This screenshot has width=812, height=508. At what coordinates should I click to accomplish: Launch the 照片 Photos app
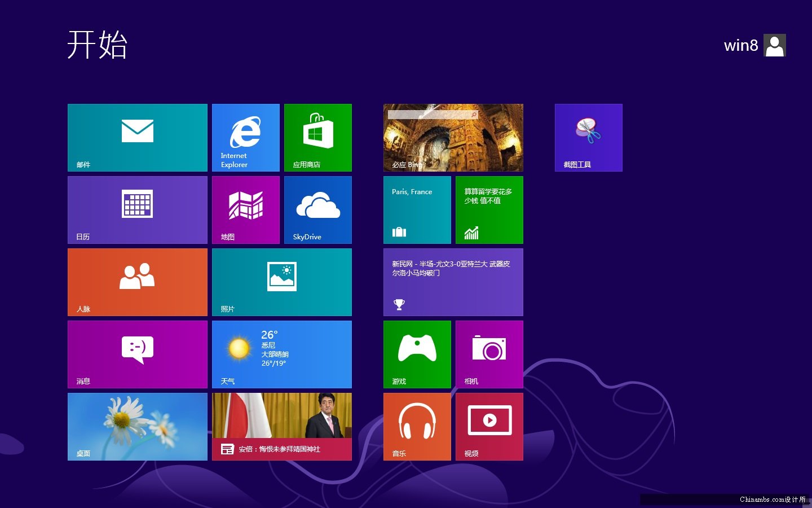coord(282,282)
